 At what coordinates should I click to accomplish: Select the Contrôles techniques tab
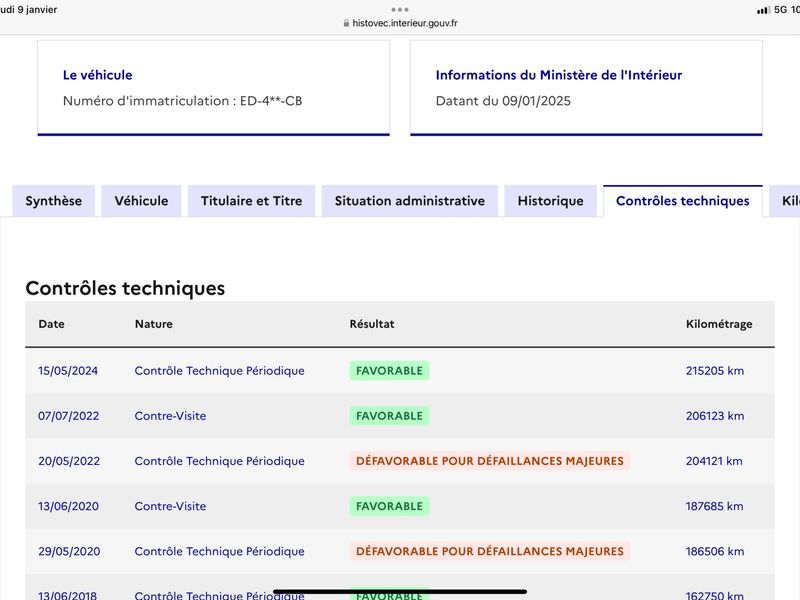click(x=683, y=201)
